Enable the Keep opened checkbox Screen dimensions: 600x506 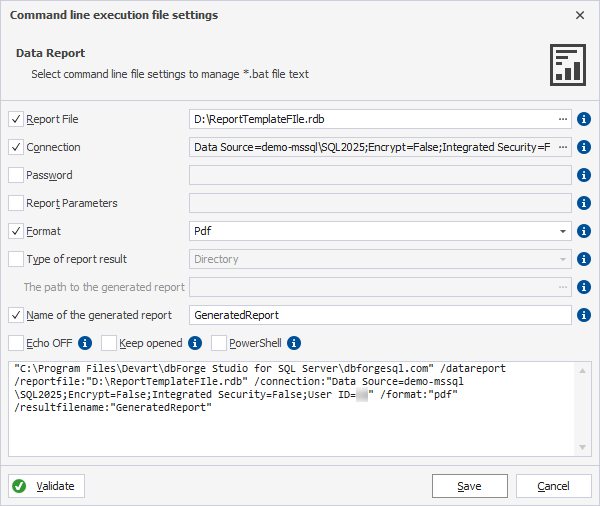click(109, 343)
